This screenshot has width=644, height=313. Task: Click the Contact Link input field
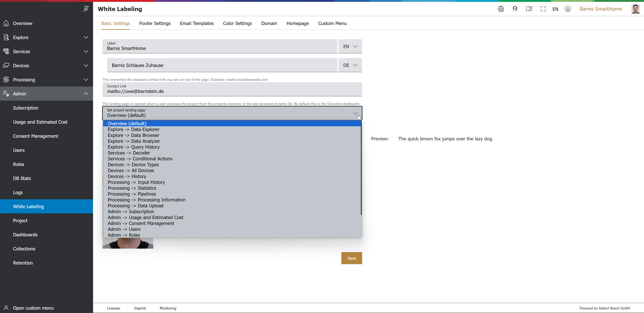(x=232, y=91)
